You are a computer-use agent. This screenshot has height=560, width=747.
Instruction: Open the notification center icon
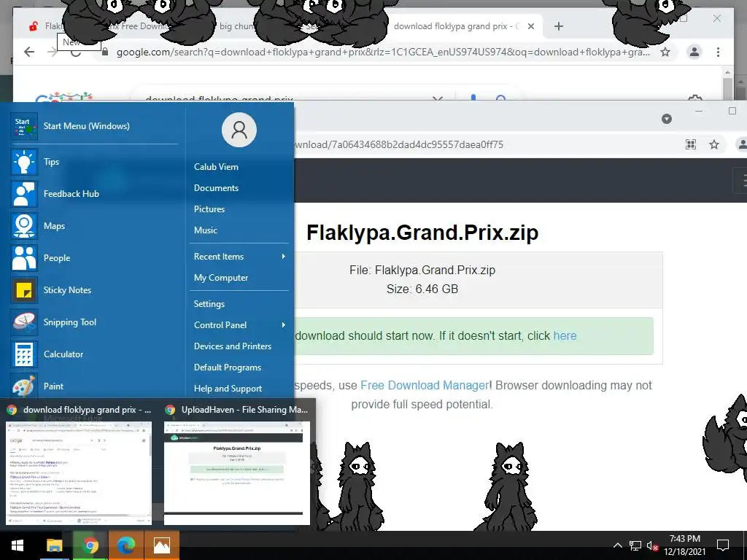click(723, 545)
